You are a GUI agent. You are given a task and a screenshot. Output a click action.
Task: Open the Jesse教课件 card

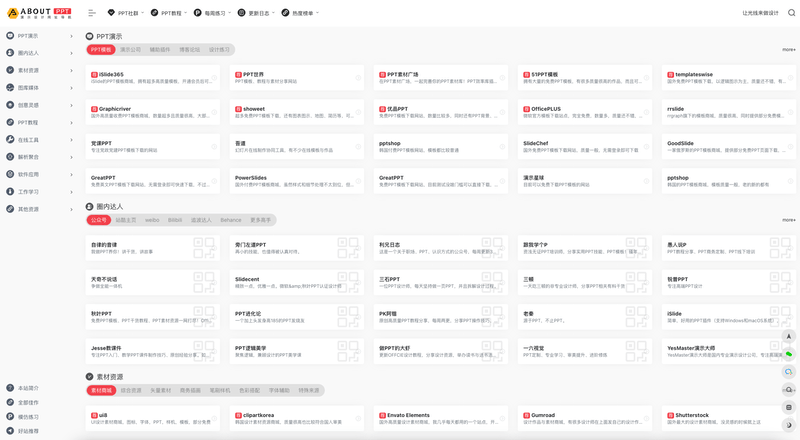pyautogui.click(x=153, y=351)
